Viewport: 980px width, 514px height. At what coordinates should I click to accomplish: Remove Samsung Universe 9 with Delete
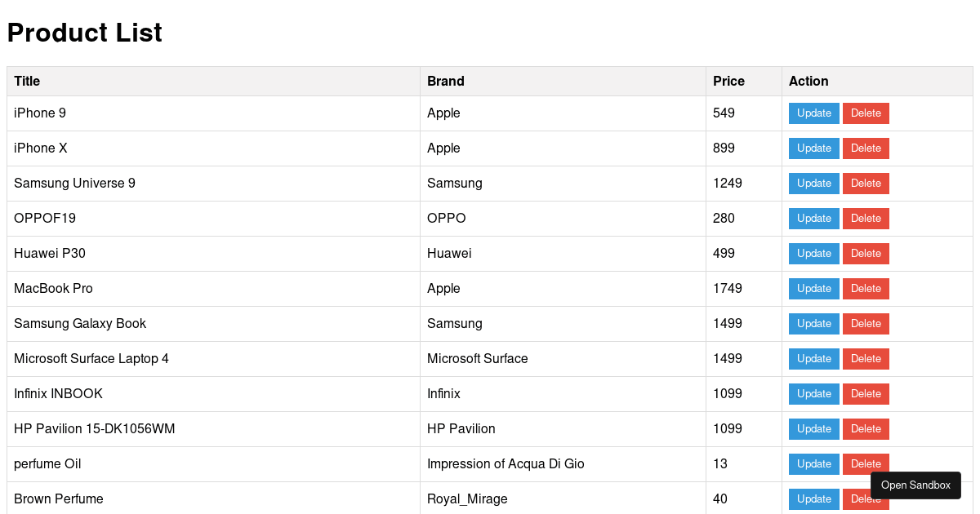[x=866, y=184]
